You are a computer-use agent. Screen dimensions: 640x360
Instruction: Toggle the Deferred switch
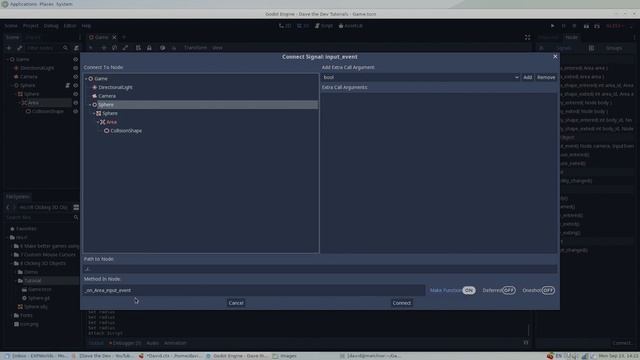[509, 290]
